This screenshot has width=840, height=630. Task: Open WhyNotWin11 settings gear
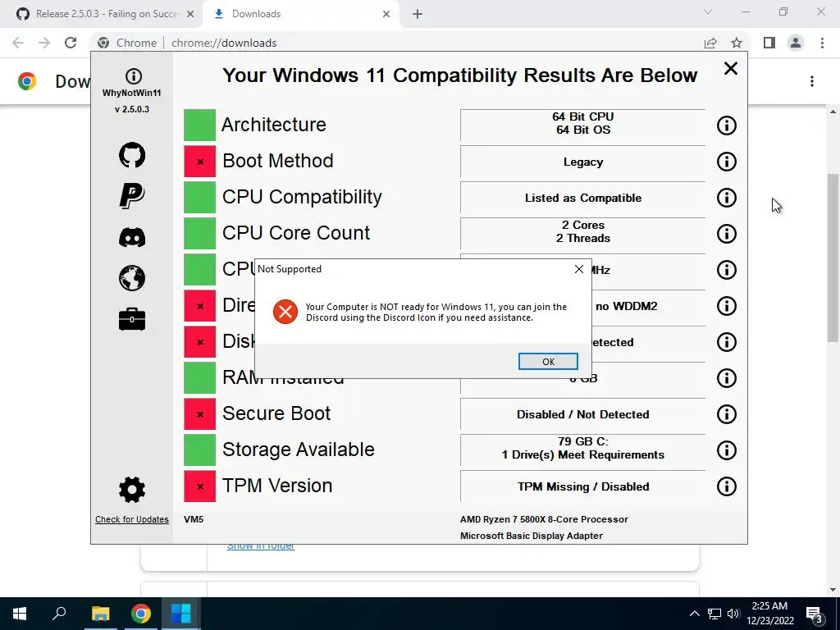click(132, 490)
